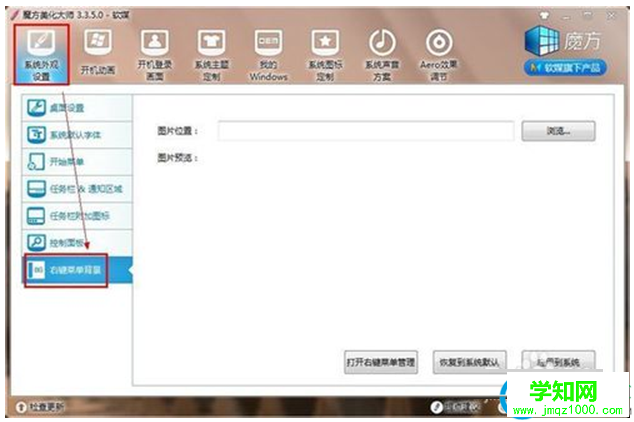Select 控制面板 in the sidebar
This screenshot has width=634, height=422.
click(x=77, y=243)
